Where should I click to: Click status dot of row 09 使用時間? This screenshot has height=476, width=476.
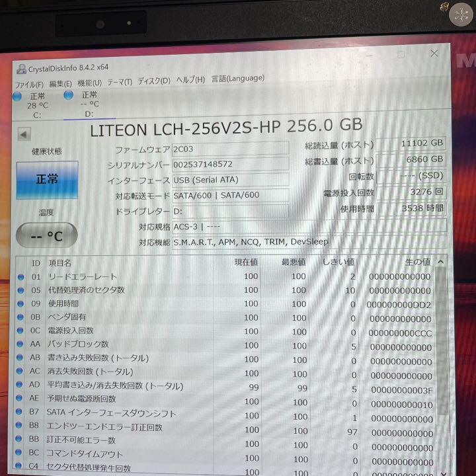20,303
